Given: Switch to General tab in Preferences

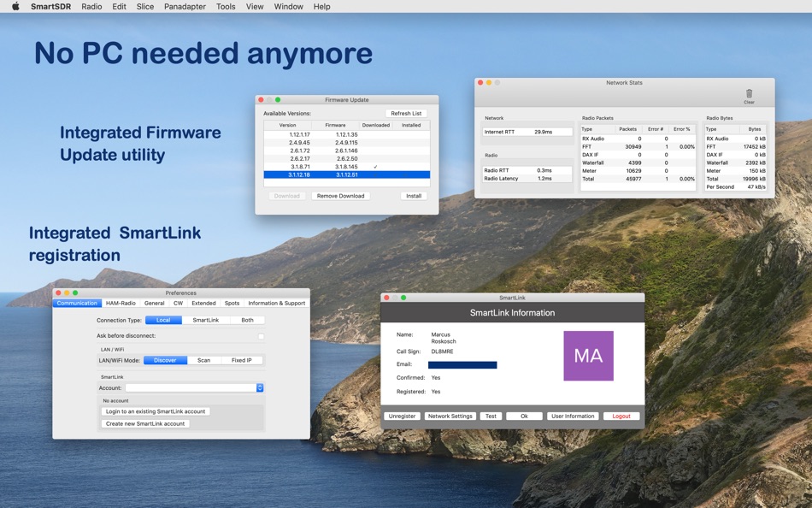Looking at the screenshot, I should click(x=155, y=304).
